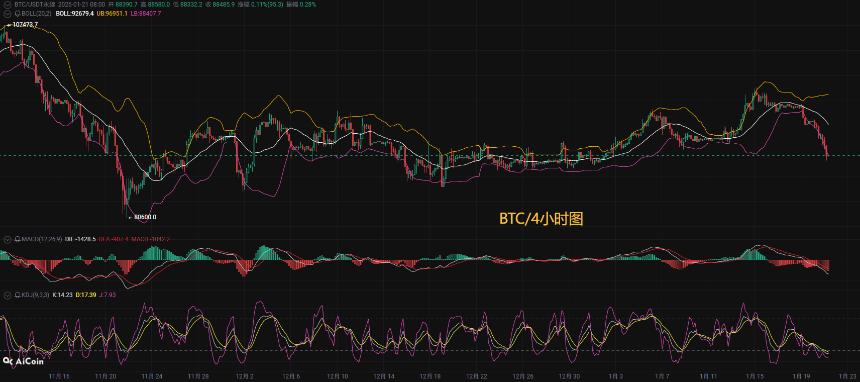Open MACD indicator alert bell icon
Viewport: 860px width, 382px height.
[x=17, y=240]
